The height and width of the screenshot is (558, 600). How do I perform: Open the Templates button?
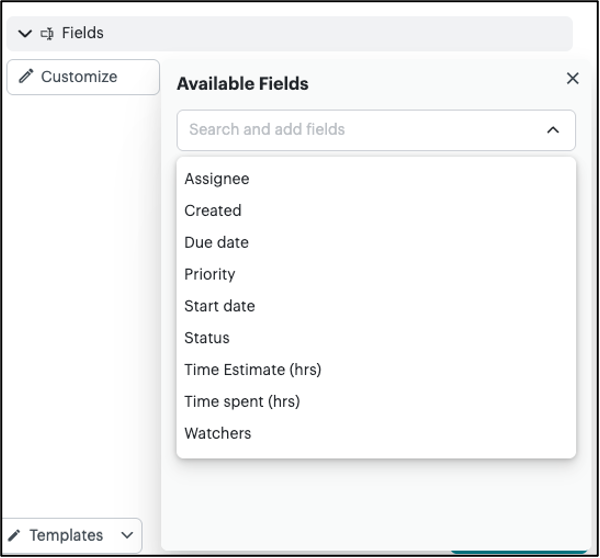coord(66,536)
